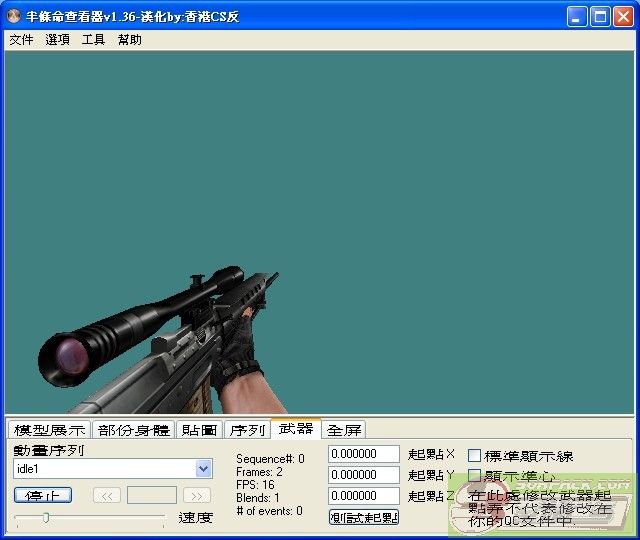640x540 pixels.
Task: Switch to the 序列 tab
Action: tap(247, 430)
